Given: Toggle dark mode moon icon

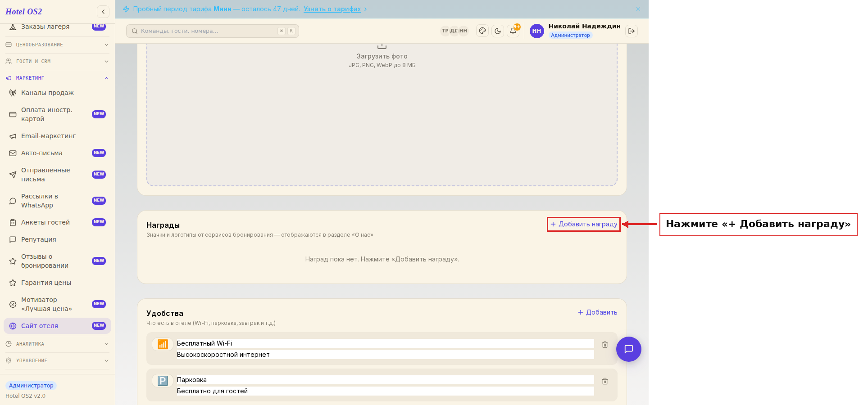Looking at the screenshot, I should [x=498, y=31].
